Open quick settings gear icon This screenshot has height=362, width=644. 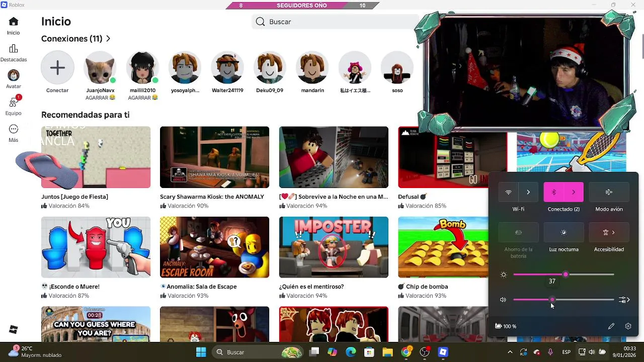[628, 326]
